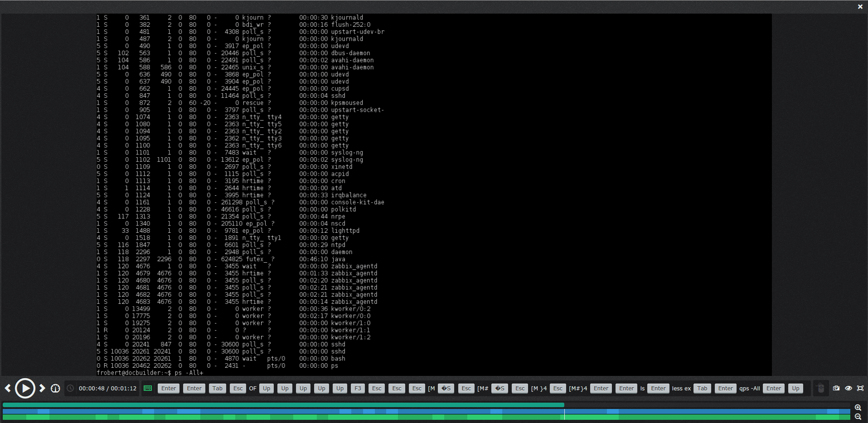Image resolution: width=868 pixels, height=423 pixels.
Task: Click the 'acpid' process name
Action: (x=340, y=174)
